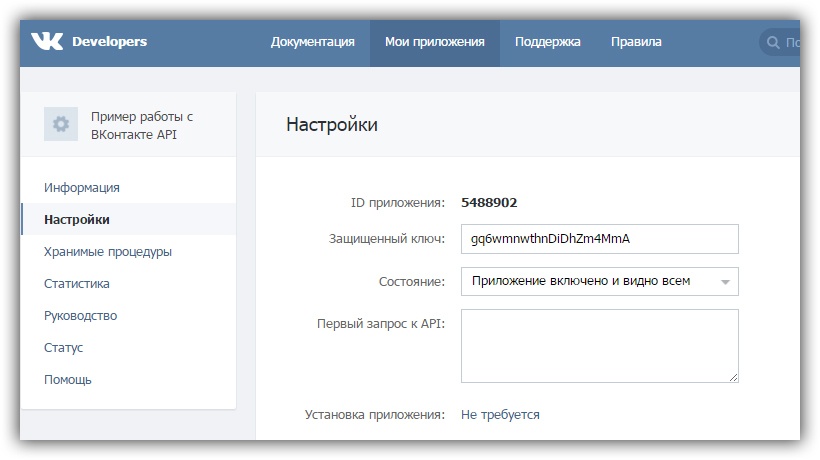Click the Состояние label
The width and height of the screenshot is (820, 460).
coord(412,282)
